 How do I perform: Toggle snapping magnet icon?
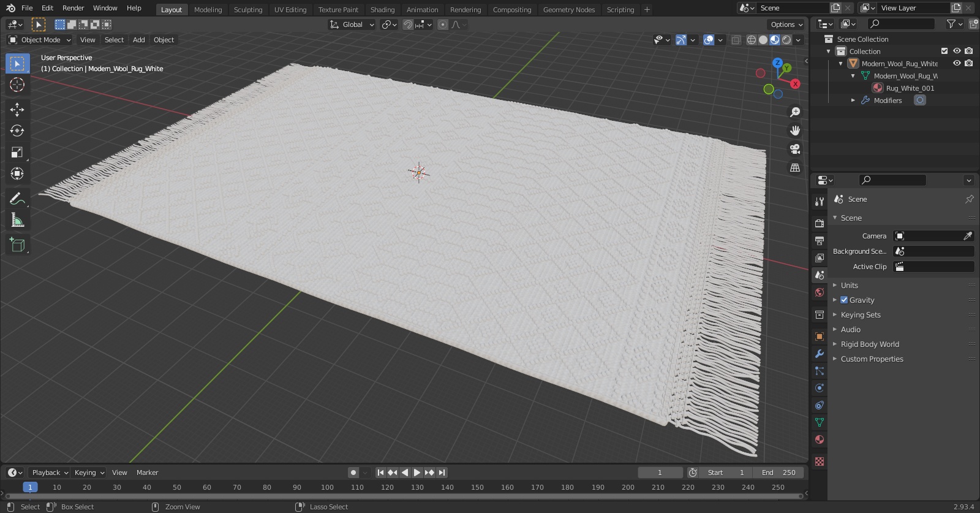tap(407, 25)
